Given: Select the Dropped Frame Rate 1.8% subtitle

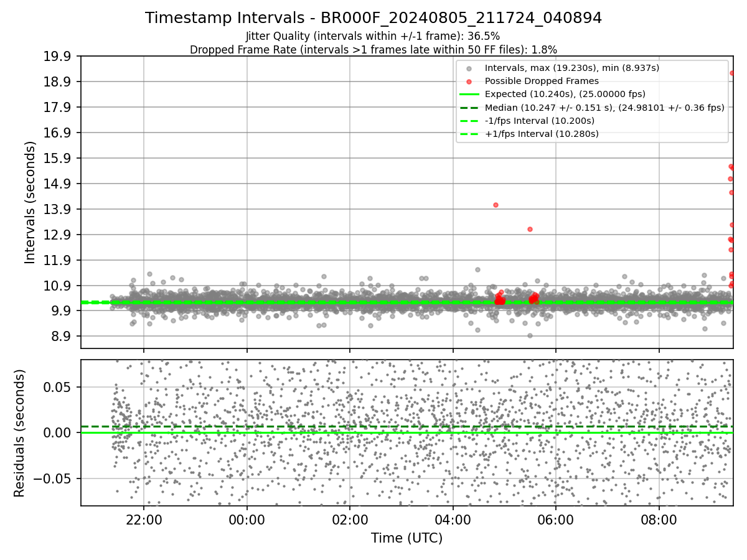Looking at the screenshot, I should [373, 49].
